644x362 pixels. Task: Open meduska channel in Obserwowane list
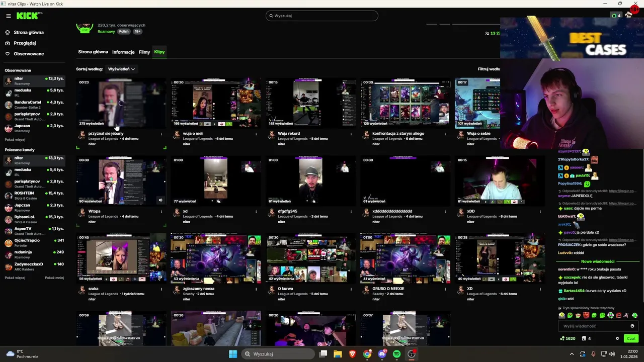[x=34, y=93]
